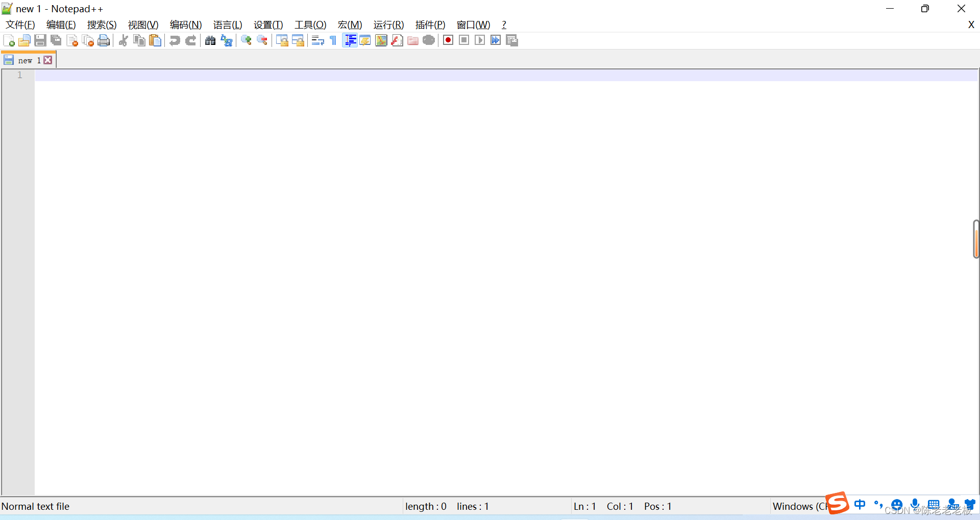Image resolution: width=980 pixels, height=520 pixels.
Task: Click the Redo toolbar arrow
Action: pos(190,40)
